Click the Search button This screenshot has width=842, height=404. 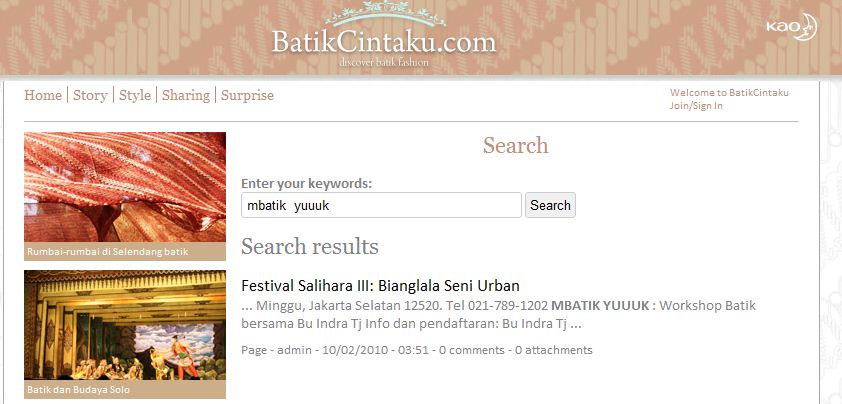click(550, 205)
